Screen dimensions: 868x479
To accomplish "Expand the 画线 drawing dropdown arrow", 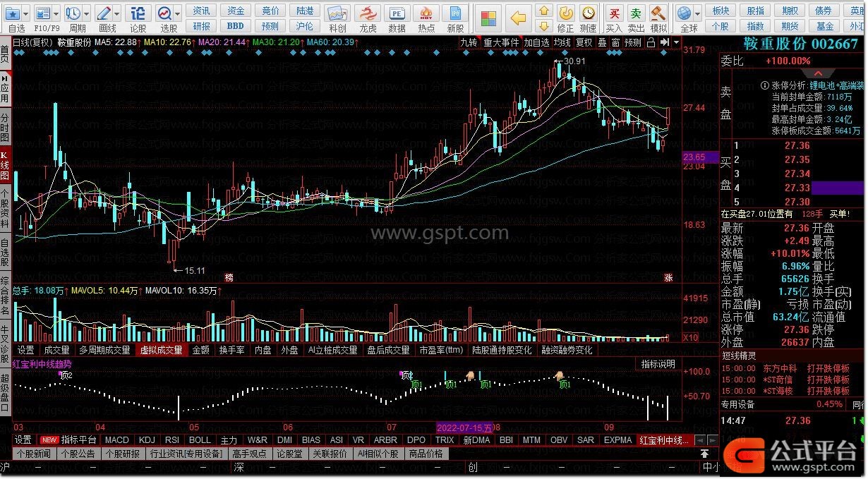I will coord(116,13).
